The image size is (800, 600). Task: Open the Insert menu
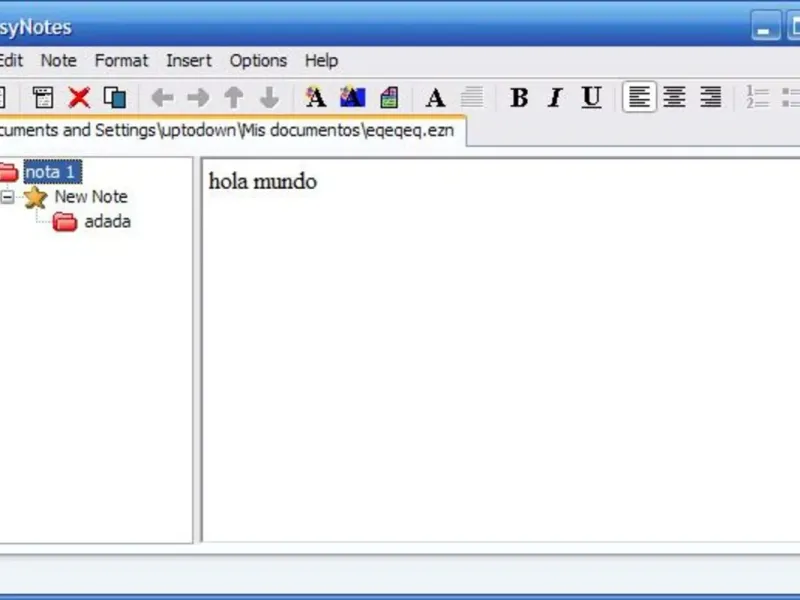[189, 60]
